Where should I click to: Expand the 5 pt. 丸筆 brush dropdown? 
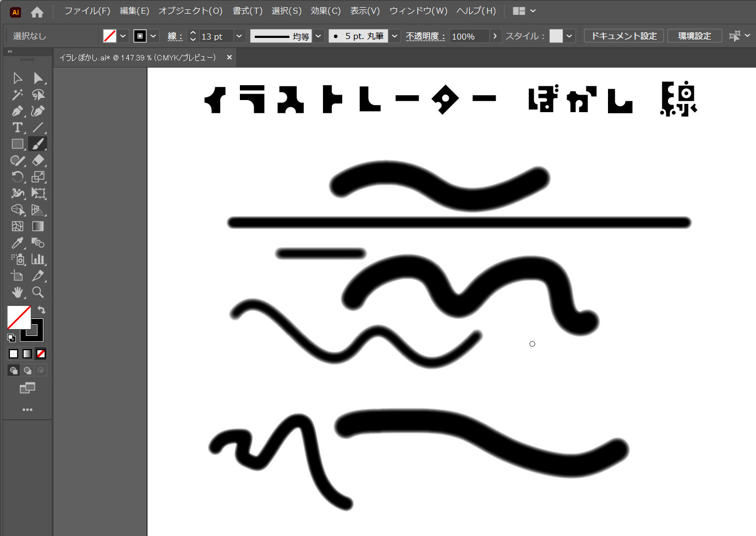(x=395, y=36)
